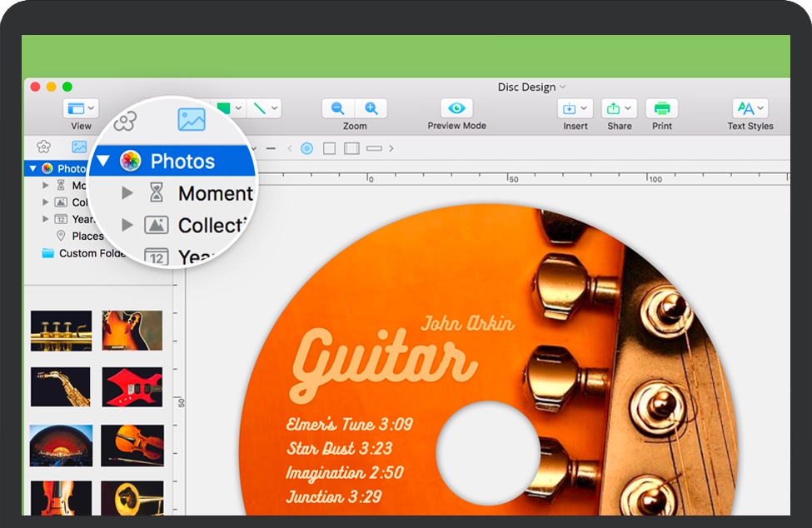Select the two-panel case insert icon
The image size is (812, 528).
tap(351, 148)
